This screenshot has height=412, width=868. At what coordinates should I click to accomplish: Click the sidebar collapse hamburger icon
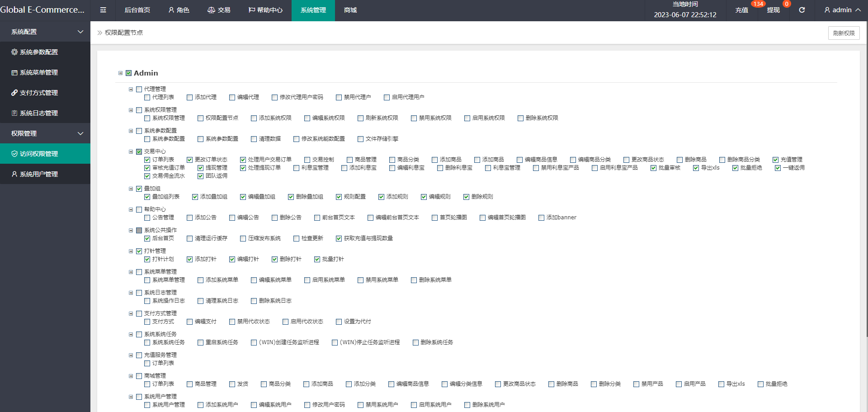[x=103, y=10]
